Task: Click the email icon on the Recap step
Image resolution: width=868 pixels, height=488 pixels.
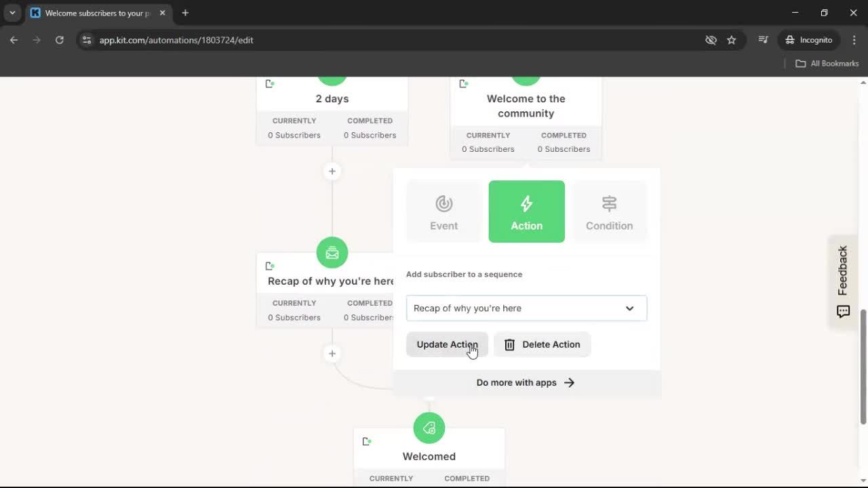Action: 332,252
